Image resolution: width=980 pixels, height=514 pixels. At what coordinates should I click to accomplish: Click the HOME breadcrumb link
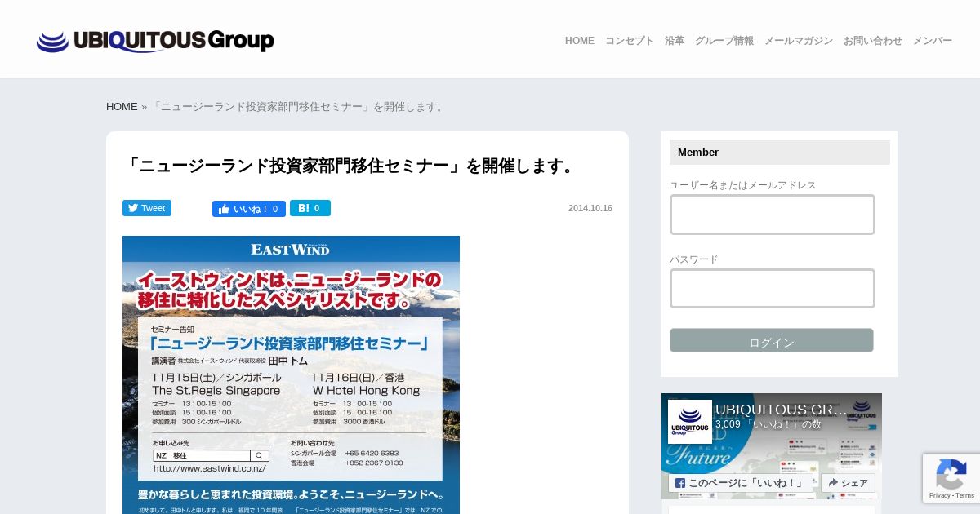[x=122, y=107]
